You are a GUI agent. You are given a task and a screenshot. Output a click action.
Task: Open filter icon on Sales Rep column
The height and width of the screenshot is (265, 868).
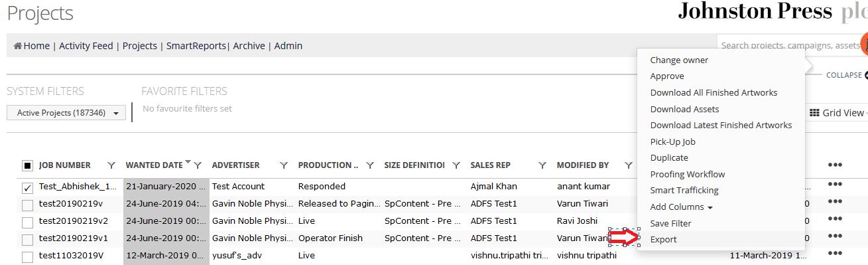click(542, 165)
